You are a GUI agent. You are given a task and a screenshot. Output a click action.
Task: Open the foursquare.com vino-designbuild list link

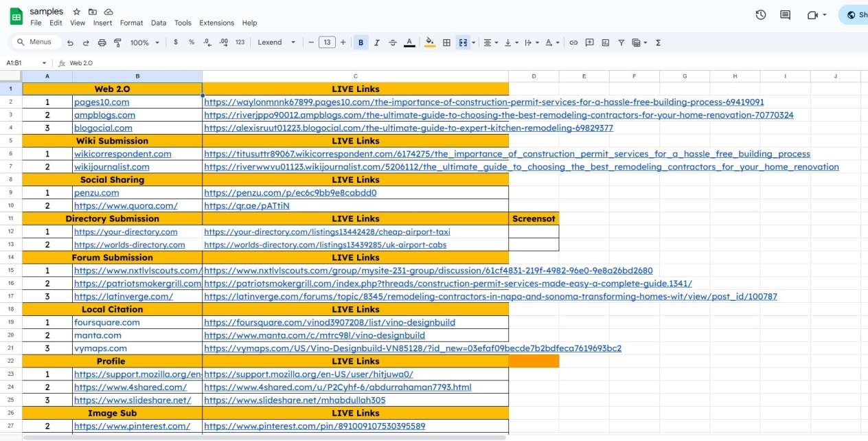tap(330, 323)
